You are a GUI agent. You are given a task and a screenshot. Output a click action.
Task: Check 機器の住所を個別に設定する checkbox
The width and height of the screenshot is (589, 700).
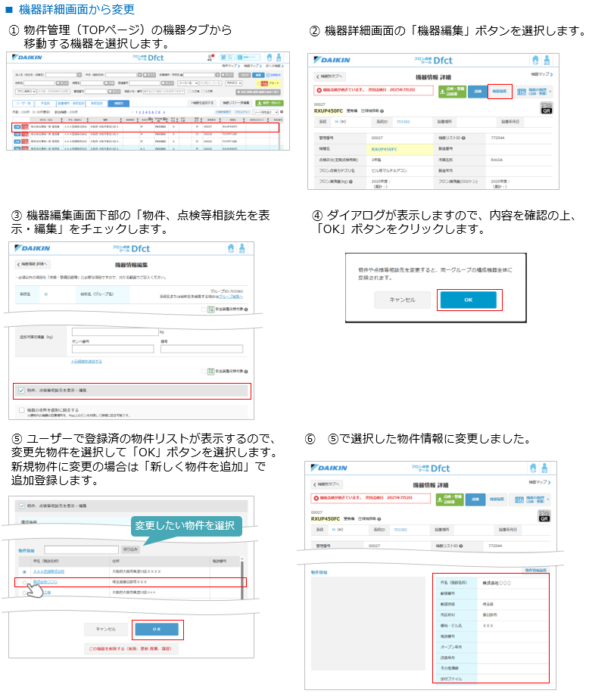[21, 409]
